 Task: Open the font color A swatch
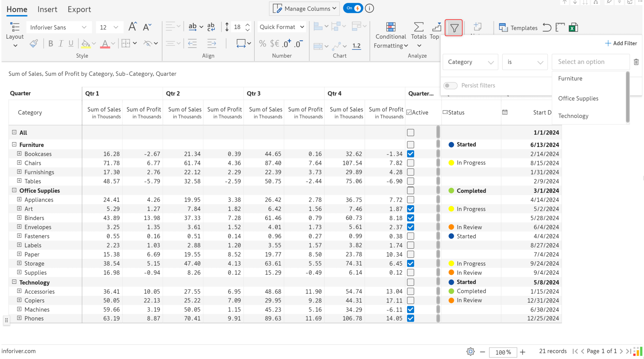[105, 44]
